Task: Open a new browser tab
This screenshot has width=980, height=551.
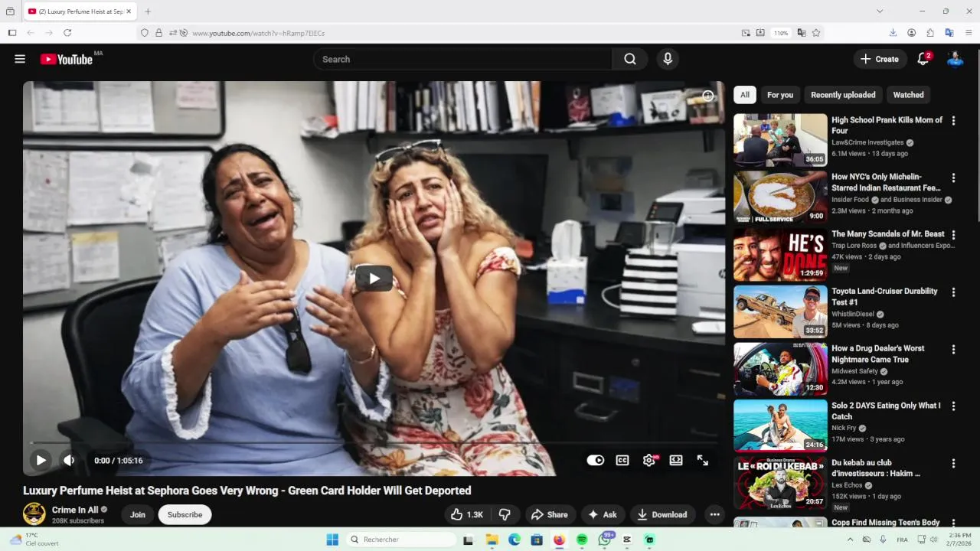Action: 148,11
